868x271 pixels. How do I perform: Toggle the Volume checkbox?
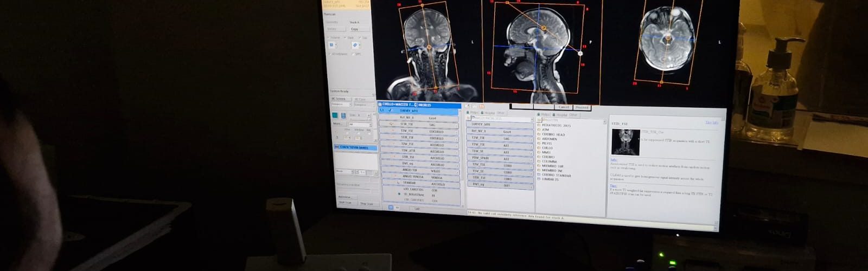(x=329, y=38)
